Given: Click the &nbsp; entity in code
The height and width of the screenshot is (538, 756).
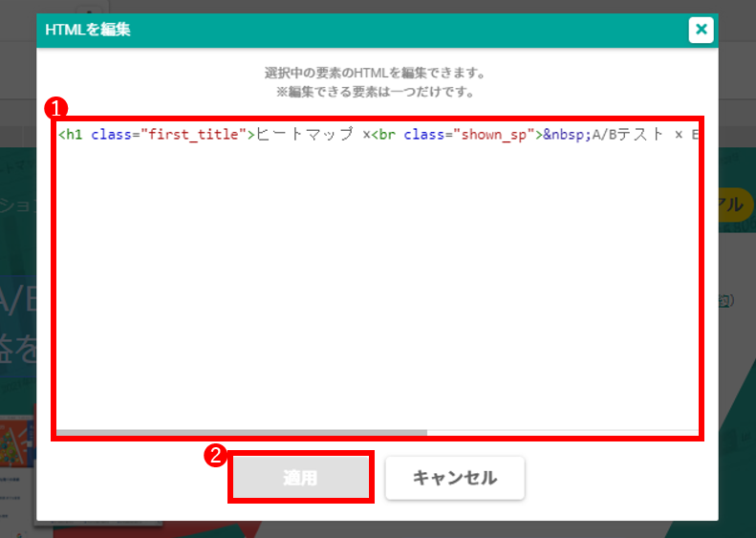Looking at the screenshot, I should [568, 135].
